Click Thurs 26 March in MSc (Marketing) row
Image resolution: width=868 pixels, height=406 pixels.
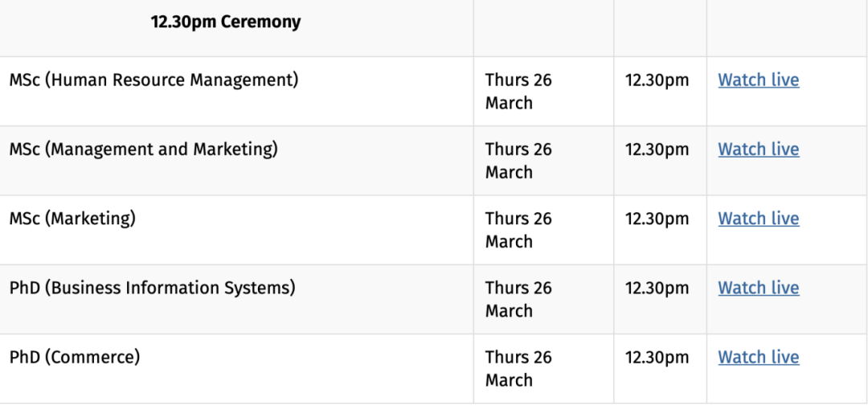point(518,230)
